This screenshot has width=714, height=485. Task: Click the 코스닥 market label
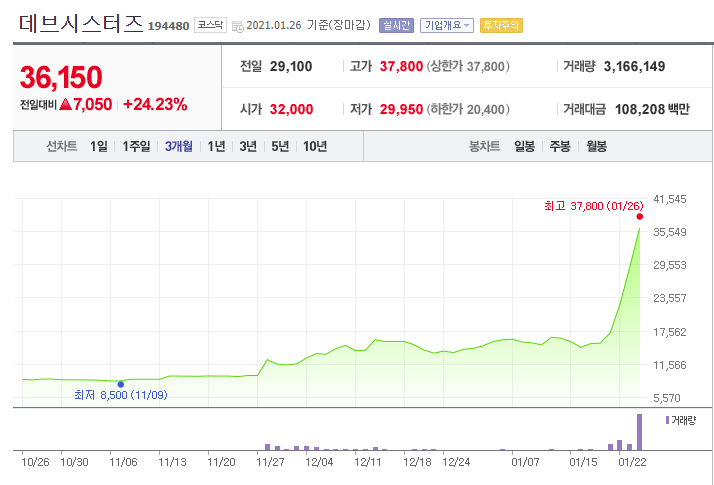210,25
